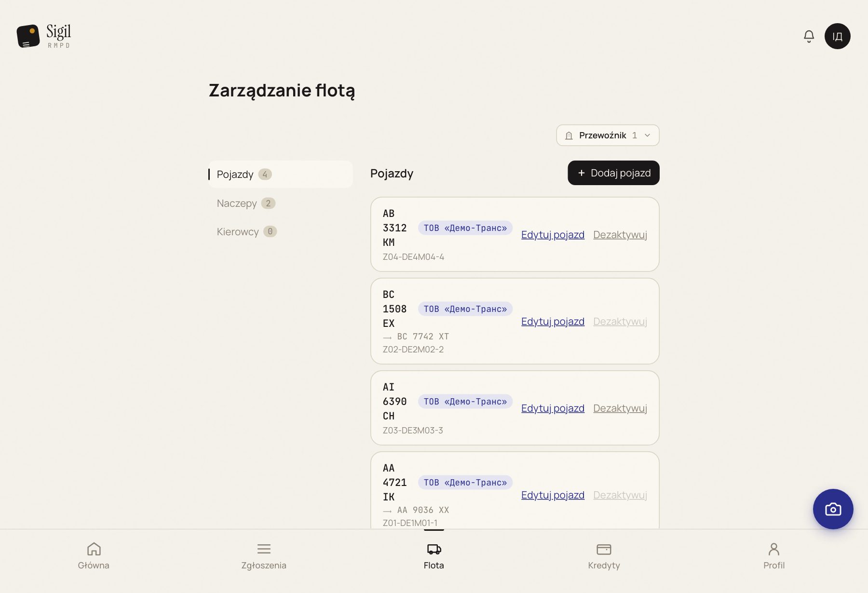Click the Przewoźnik chevron arrow
868x593 pixels.
point(647,135)
